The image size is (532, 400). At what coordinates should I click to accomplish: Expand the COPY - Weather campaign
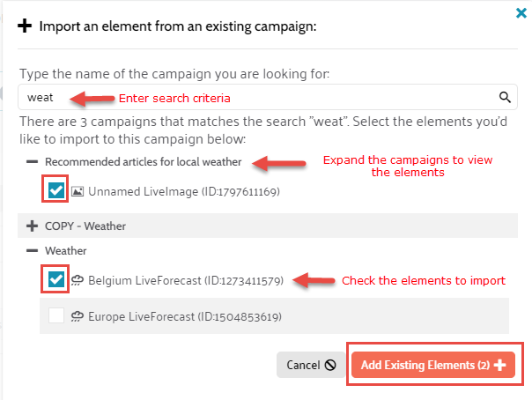click(x=33, y=226)
